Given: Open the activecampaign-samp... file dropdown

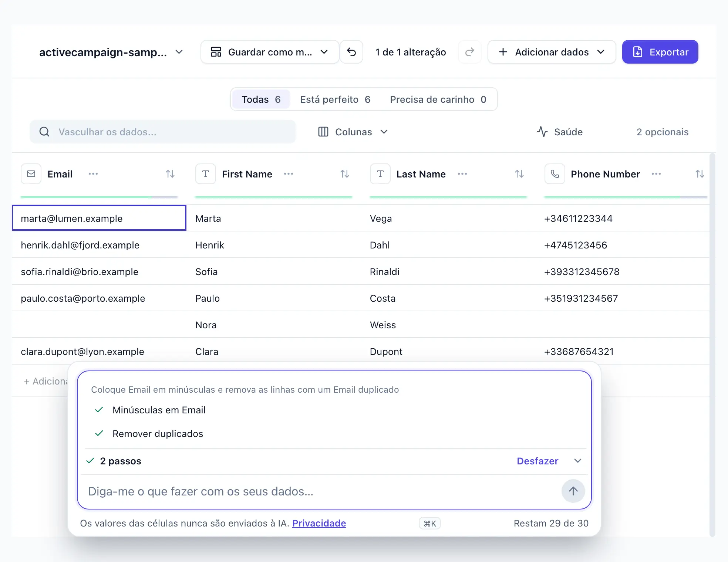Looking at the screenshot, I should pos(111,52).
